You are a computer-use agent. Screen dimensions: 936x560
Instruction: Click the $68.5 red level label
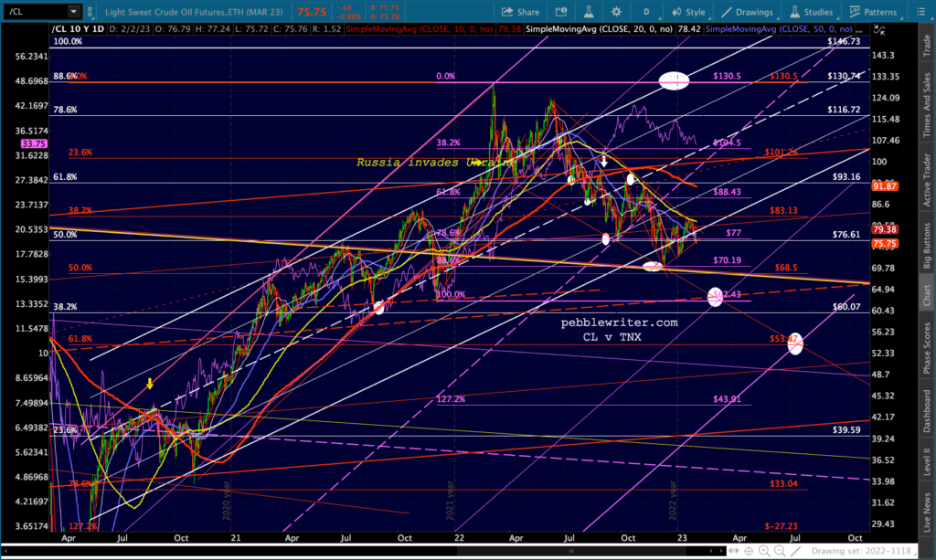[785, 268]
